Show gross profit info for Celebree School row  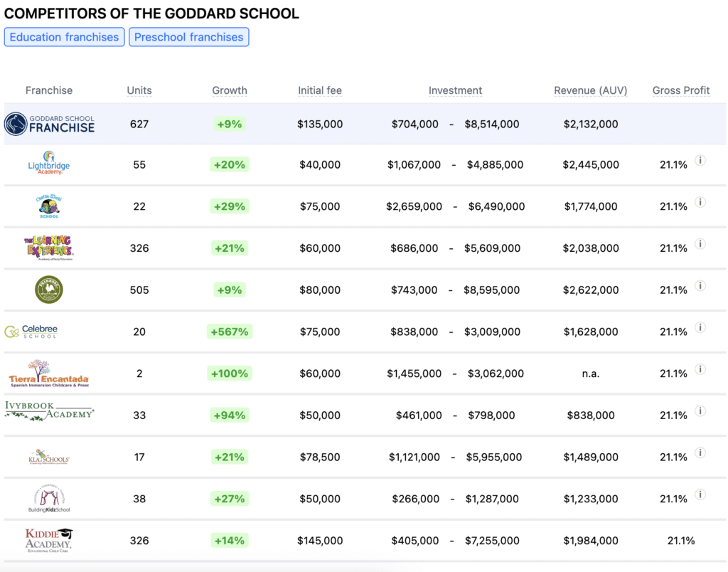[x=700, y=327]
